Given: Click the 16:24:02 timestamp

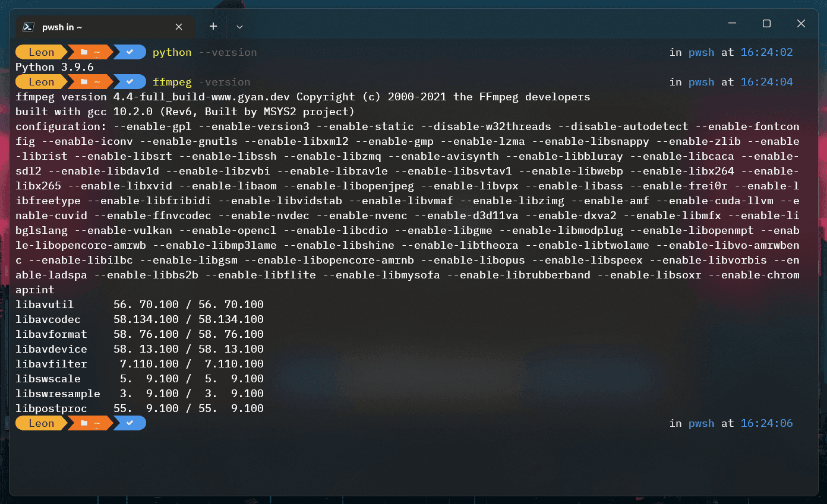Looking at the screenshot, I should [x=766, y=52].
